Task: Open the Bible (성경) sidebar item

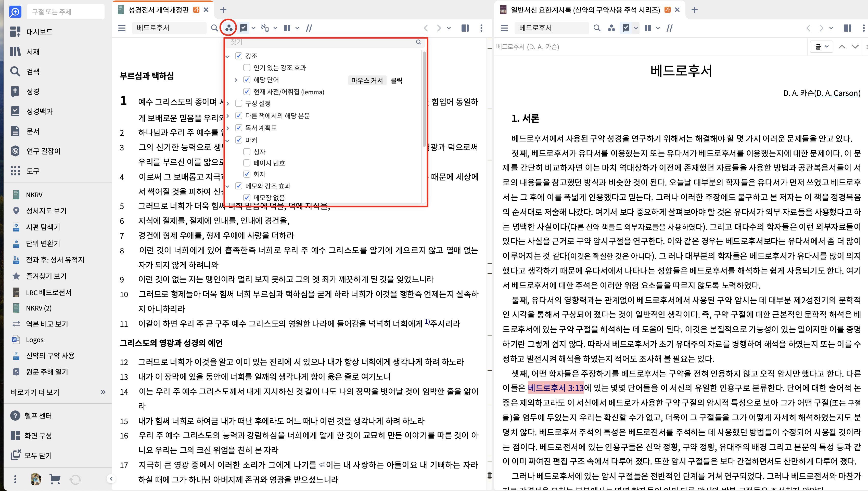Action: [25, 91]
